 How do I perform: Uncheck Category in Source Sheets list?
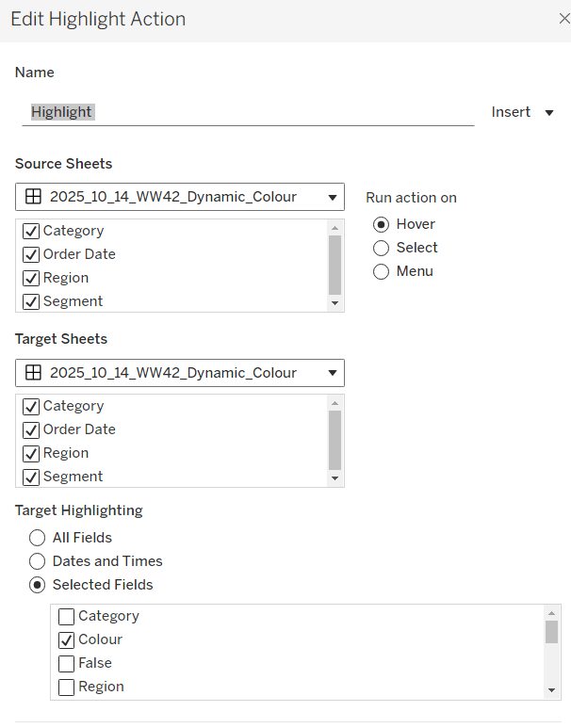[x=31, y=231]
